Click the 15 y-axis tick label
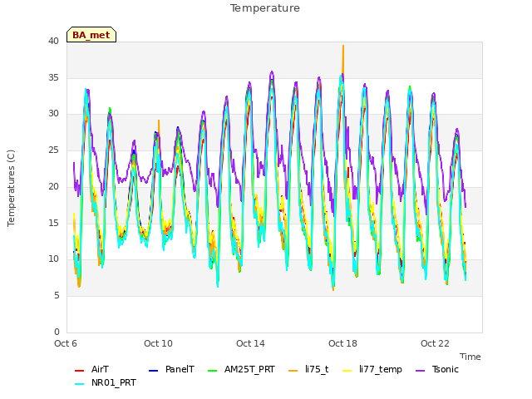This screenshot has width=532, height=399. (53, 223)
